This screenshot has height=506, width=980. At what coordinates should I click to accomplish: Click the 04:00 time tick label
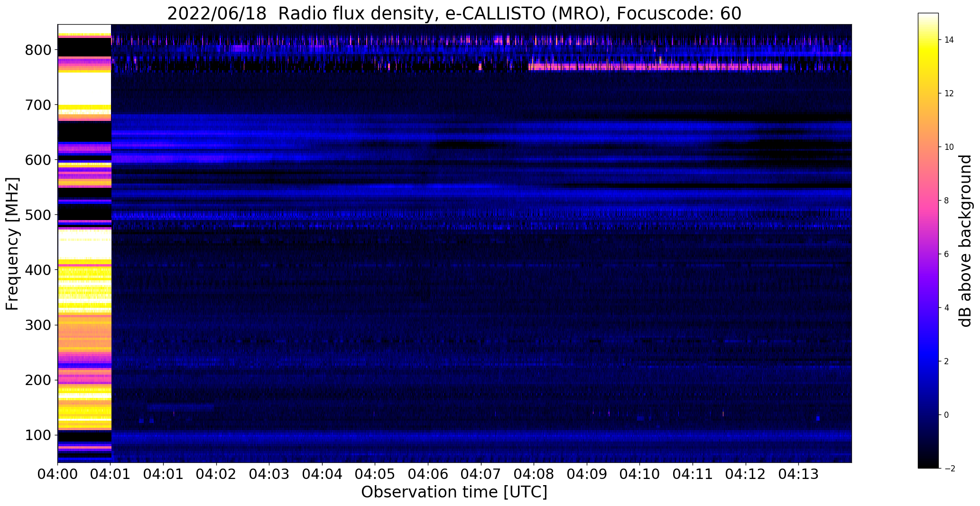coord(58,474)
